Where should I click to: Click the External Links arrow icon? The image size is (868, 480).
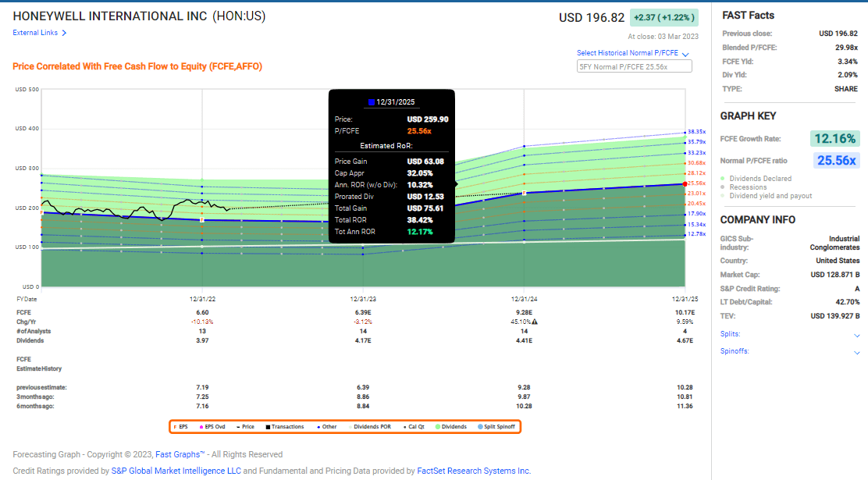click(64, 34)
